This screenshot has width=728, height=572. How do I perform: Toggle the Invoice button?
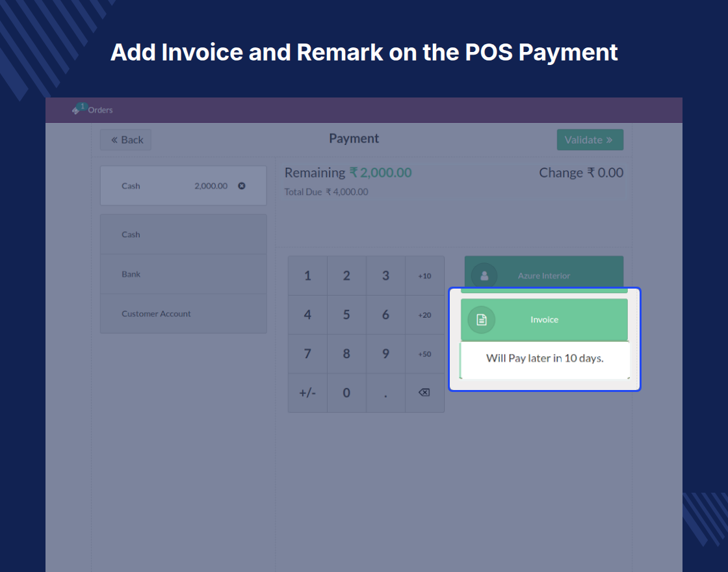[544, 319]
